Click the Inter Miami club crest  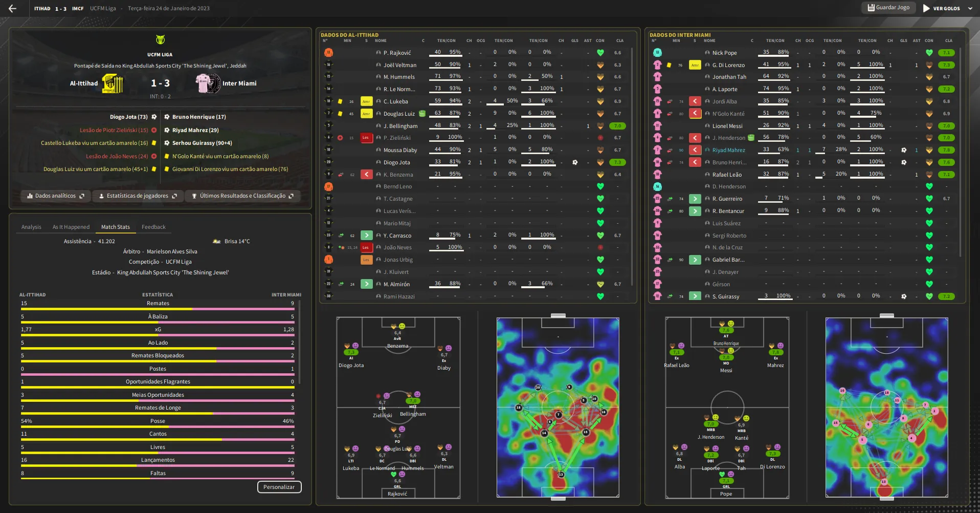tap(208, 83)
